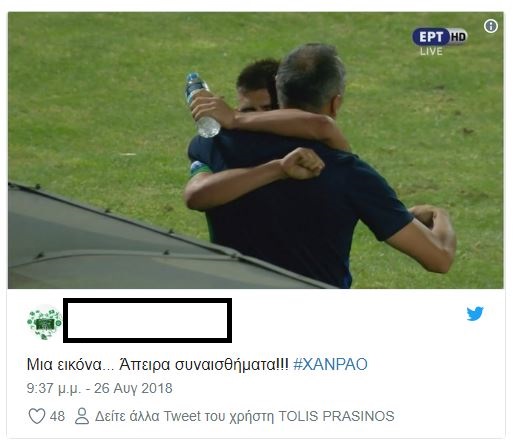The image size is (513, 446).
Task: Open the tweet date 26 Αυγ 2018
Action: [133, 388]
